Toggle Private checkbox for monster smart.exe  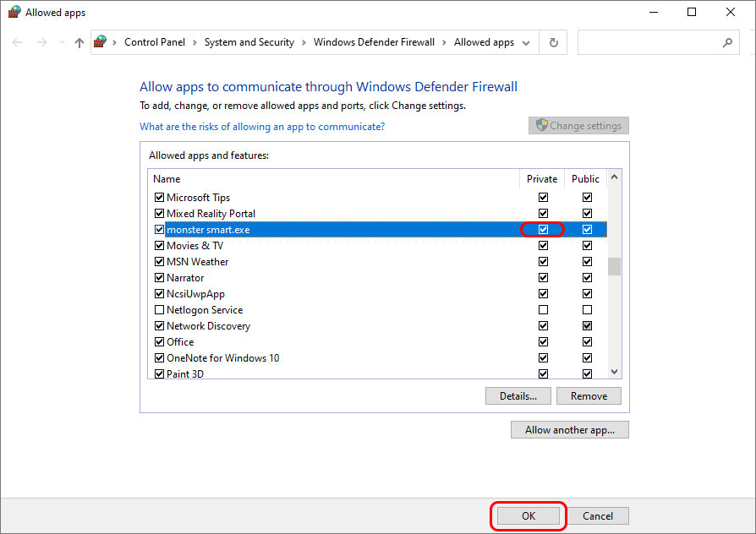(544, 230)
